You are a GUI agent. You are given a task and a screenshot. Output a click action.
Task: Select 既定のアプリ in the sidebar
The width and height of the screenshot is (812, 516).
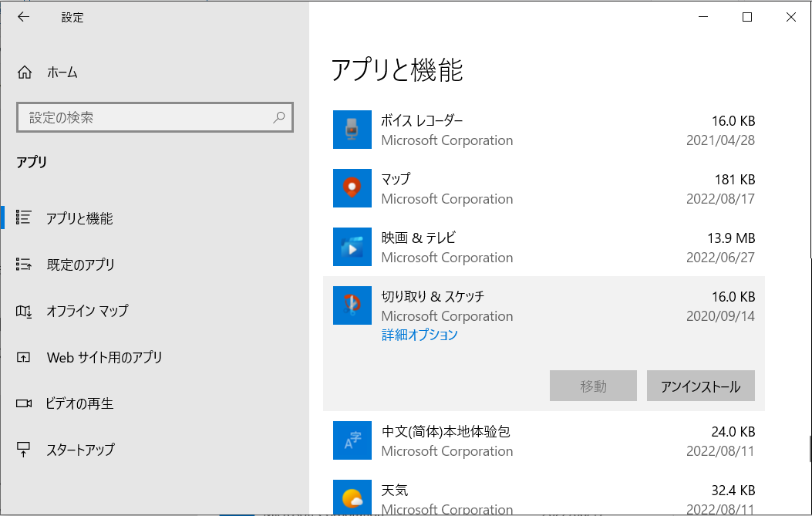[80, 265]
